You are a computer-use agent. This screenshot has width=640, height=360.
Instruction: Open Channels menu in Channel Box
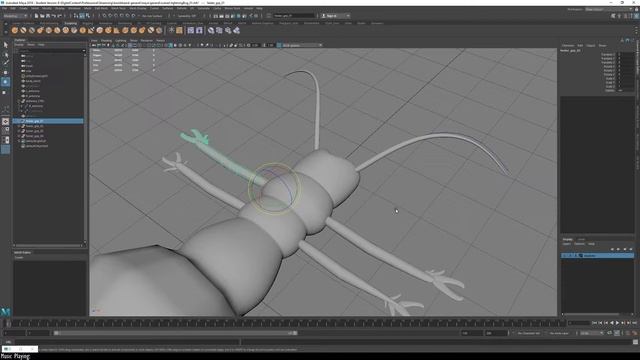click(568, 46)
